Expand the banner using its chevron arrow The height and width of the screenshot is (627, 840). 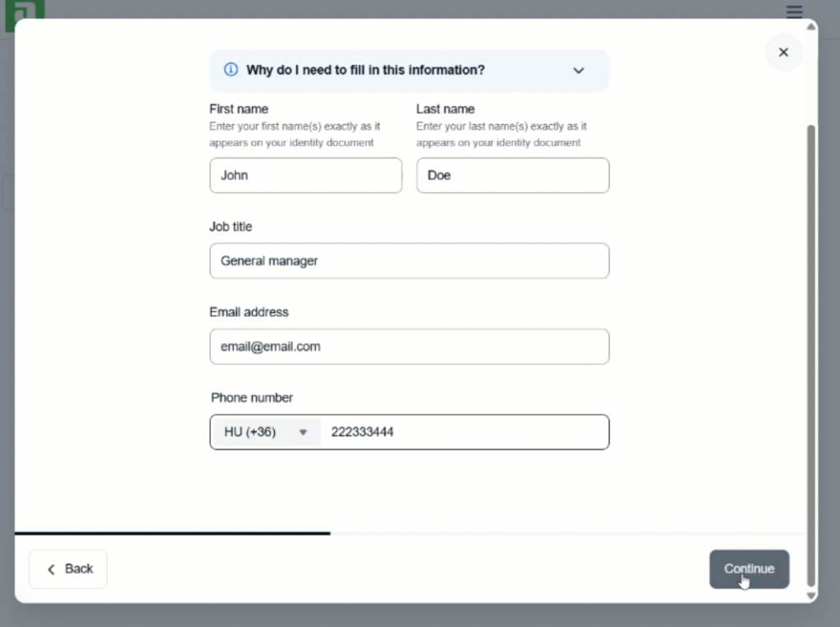(578, 71)
